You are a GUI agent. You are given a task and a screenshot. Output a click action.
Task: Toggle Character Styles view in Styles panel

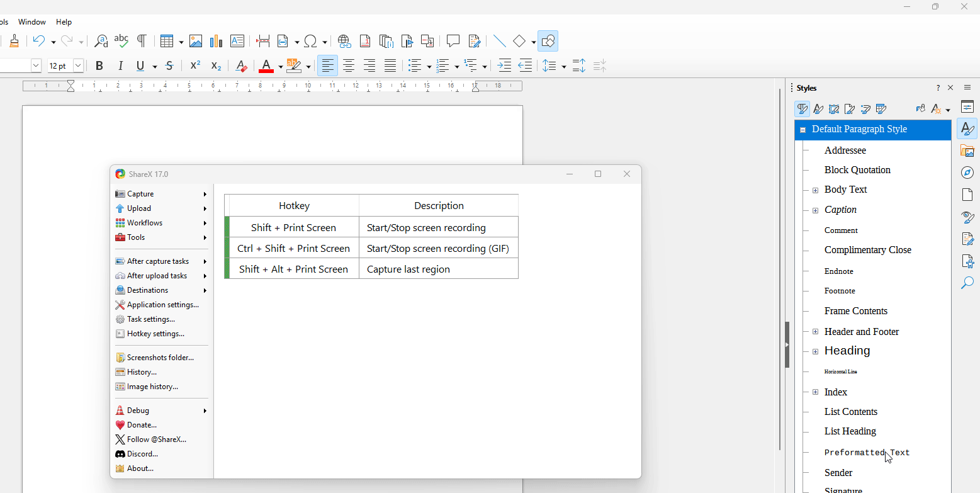coord(818,109)
